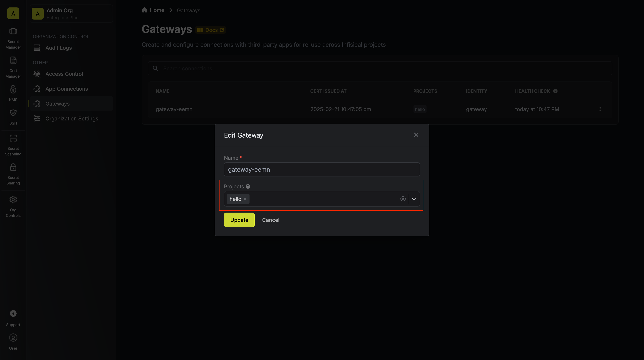Click the Projects multi-select field
Screen dimensions: 644x360
click(x=322, y=199)
